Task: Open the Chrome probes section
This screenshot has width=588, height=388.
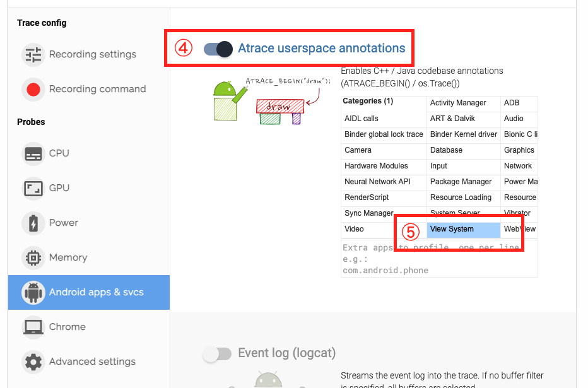Action: [89, 327]
